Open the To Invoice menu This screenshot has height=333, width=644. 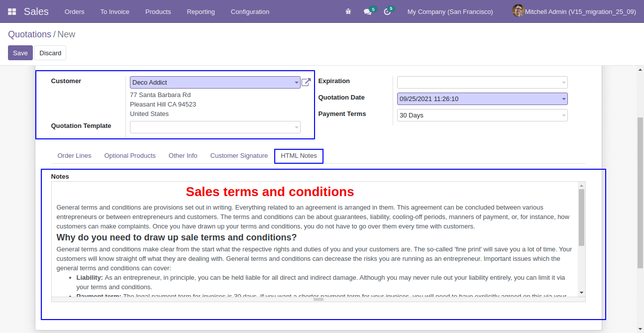click(x=115, y=11)
